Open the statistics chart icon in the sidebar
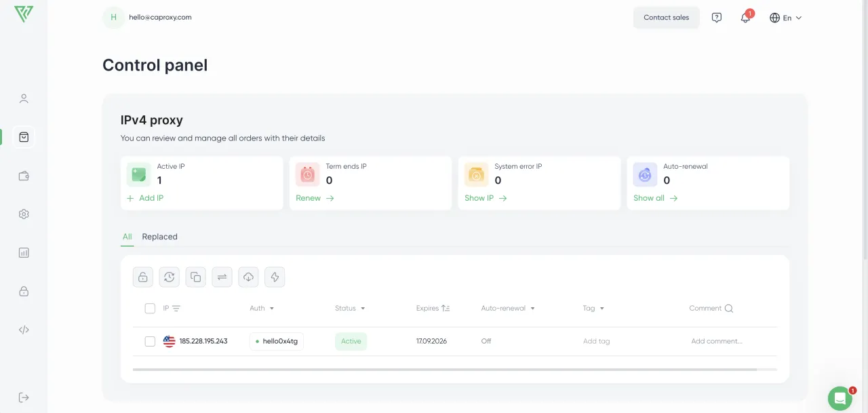 [24, 253]
